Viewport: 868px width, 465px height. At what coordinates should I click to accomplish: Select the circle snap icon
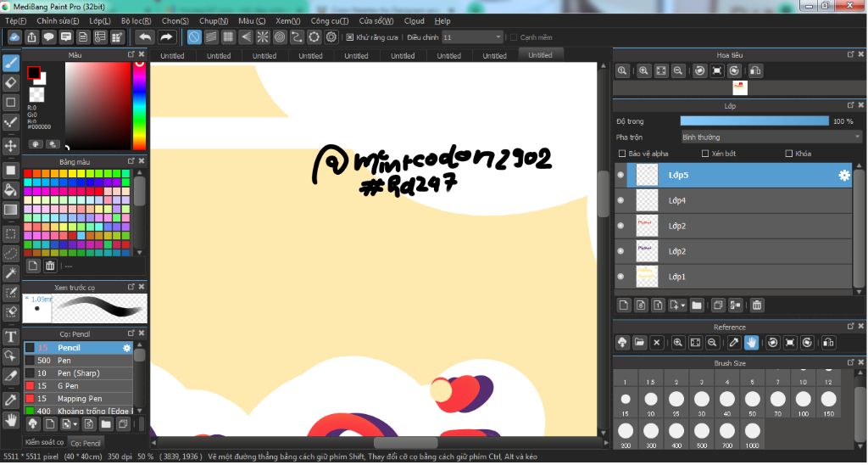pos(280,37)
